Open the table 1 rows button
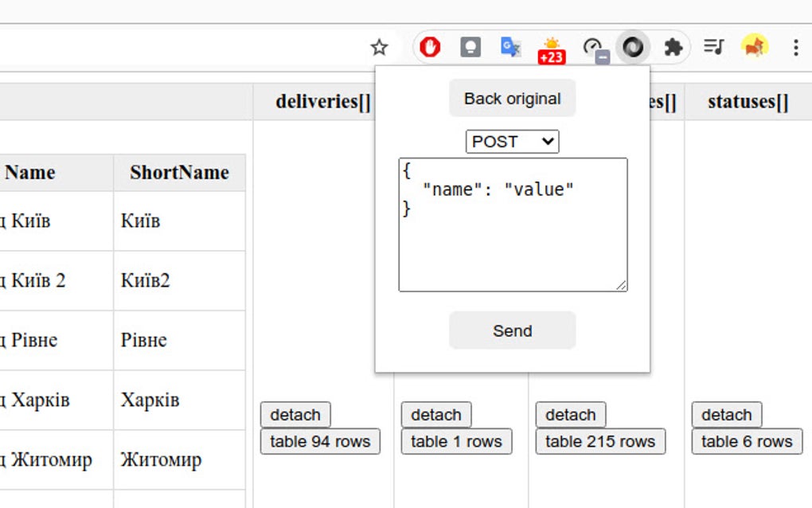This screenshot has width=812, height=508. click(x=456, y=441)
